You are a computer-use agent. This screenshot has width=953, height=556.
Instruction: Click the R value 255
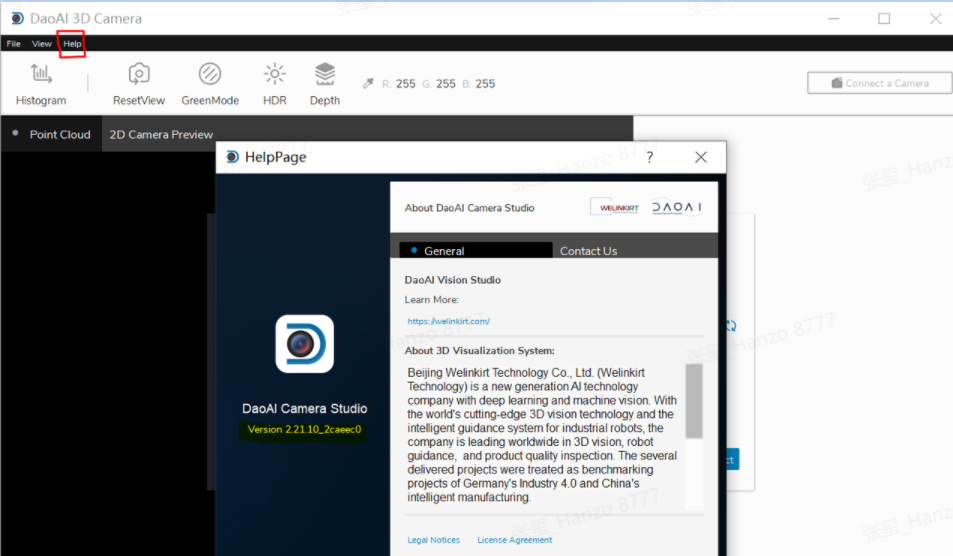[405, 84]
